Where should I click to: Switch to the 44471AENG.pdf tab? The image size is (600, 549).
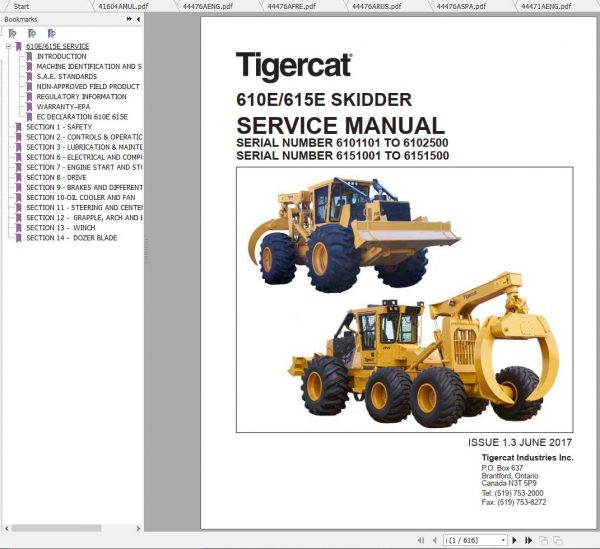click(x=546, y=6)
